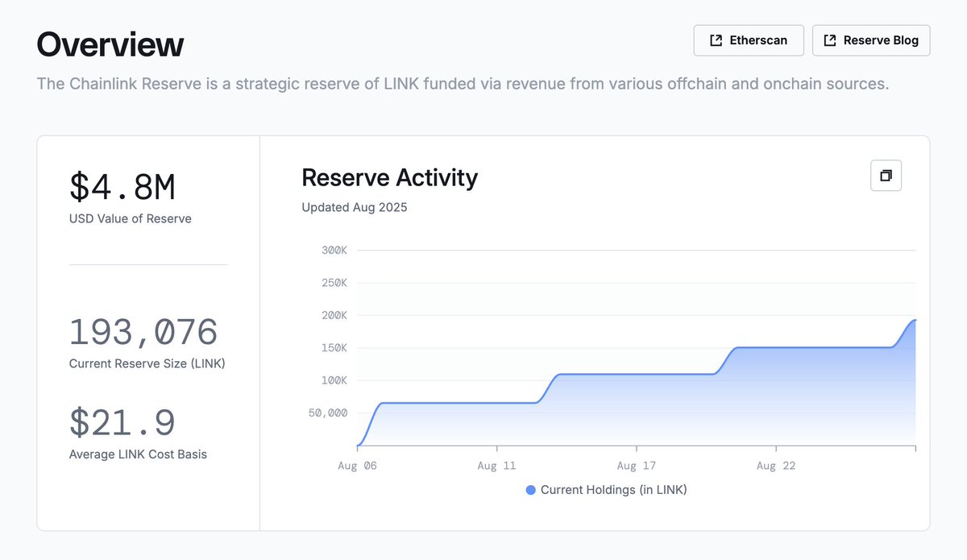This screenshot has width=967, height=560.
Task: Click the Chainlink Reserve description text
Action: point(462,84)
